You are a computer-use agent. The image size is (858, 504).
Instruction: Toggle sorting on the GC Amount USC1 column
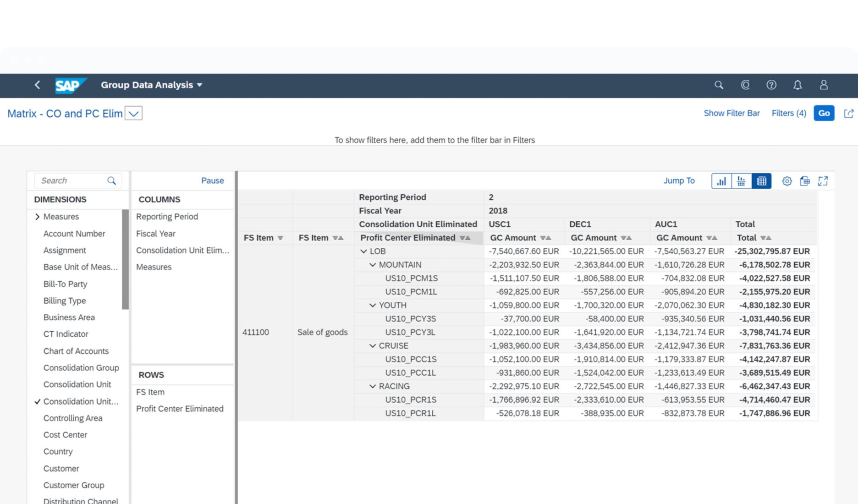click(x=546, y=238)
